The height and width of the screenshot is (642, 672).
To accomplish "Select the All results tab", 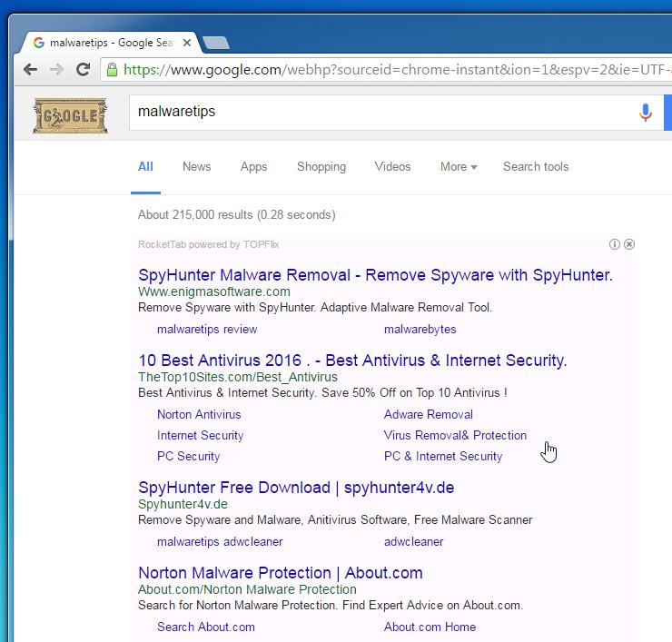I will [x=145, y=167].
